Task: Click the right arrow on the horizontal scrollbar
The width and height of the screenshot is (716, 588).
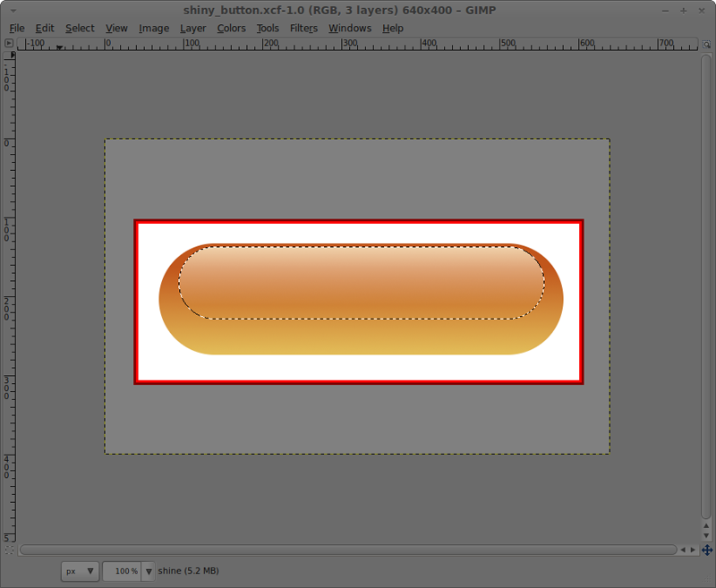Action: (x=693, y=550)
